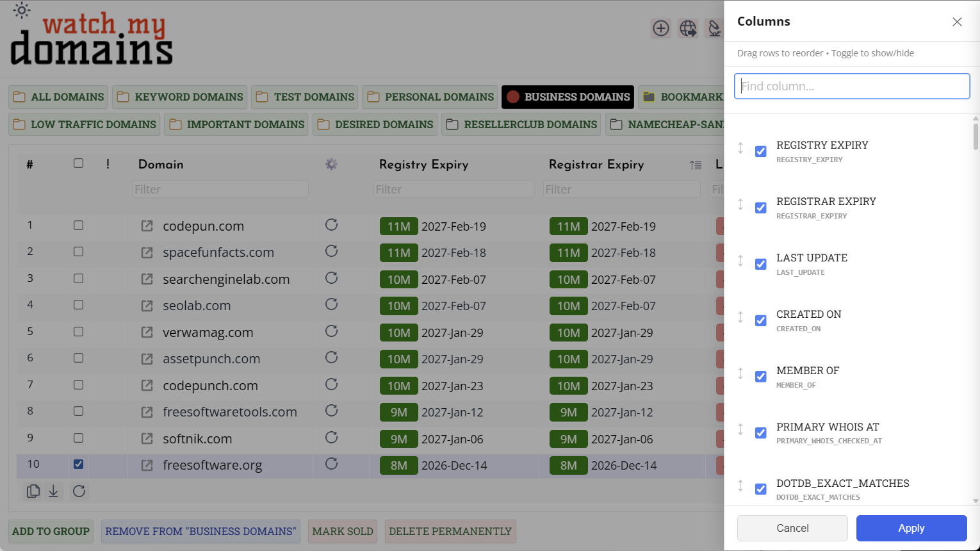The width and height of the screenshot is (980, 551).
Task: Click the copy icon below the table
Action: pyautogui.click(x=33, y=491)
